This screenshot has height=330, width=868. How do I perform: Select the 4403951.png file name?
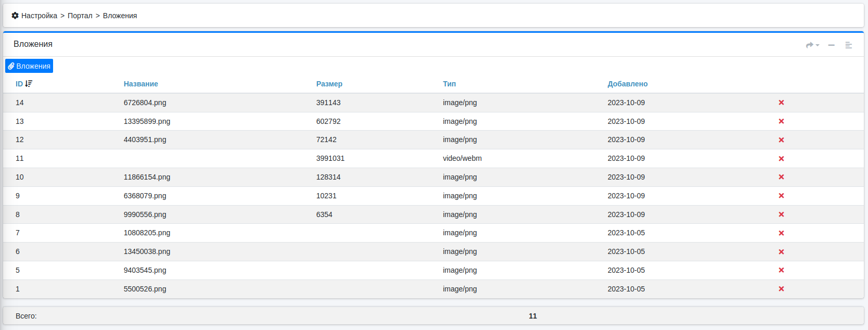145,139
